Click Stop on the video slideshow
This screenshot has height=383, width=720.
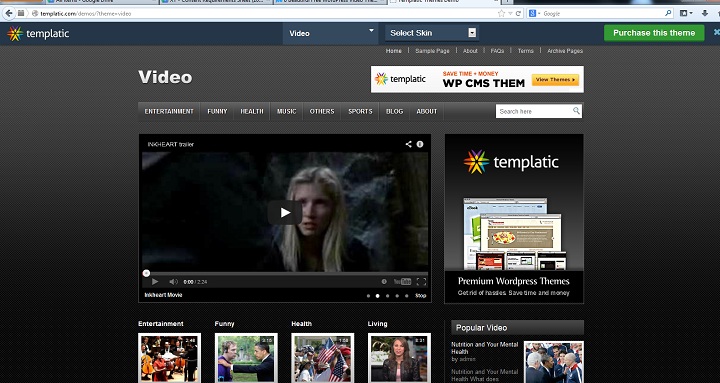click(x=421, y=296)
